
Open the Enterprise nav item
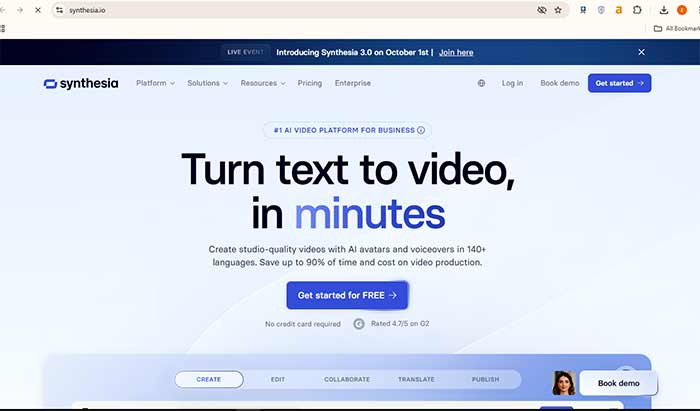pos(353,83)
